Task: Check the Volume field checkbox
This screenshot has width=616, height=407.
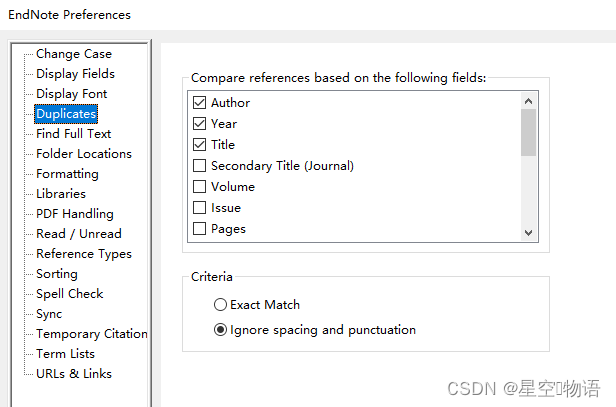Action: (x=200, y=187)
